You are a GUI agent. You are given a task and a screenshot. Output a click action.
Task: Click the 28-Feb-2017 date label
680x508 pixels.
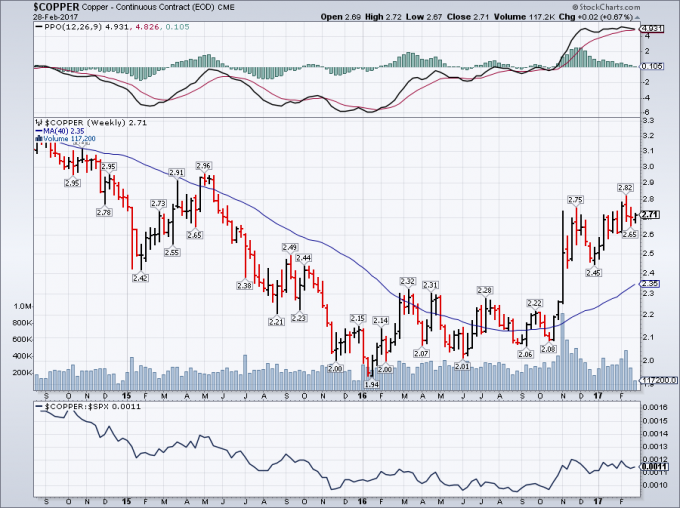click(56, 17)
